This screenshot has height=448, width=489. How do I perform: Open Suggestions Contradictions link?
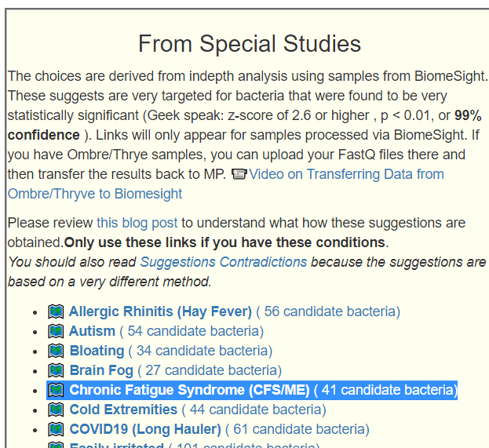pos(224,261)
